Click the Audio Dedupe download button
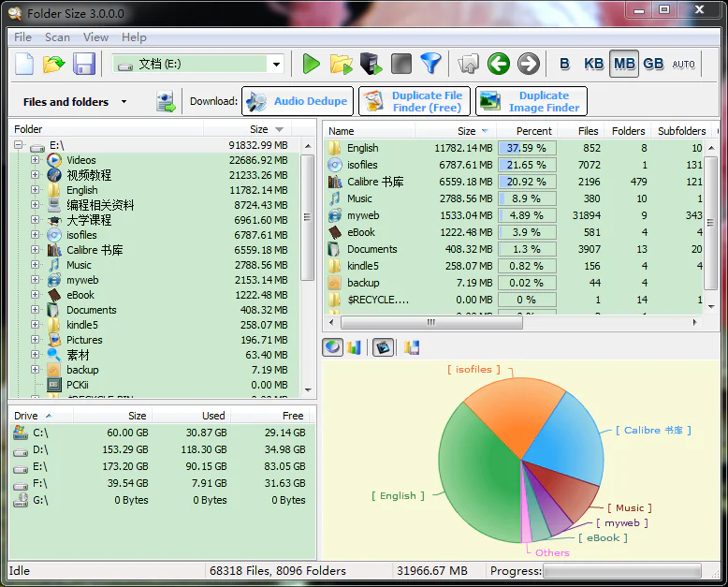The height and width of the screenshot is (587, 728). pos(297,101)
